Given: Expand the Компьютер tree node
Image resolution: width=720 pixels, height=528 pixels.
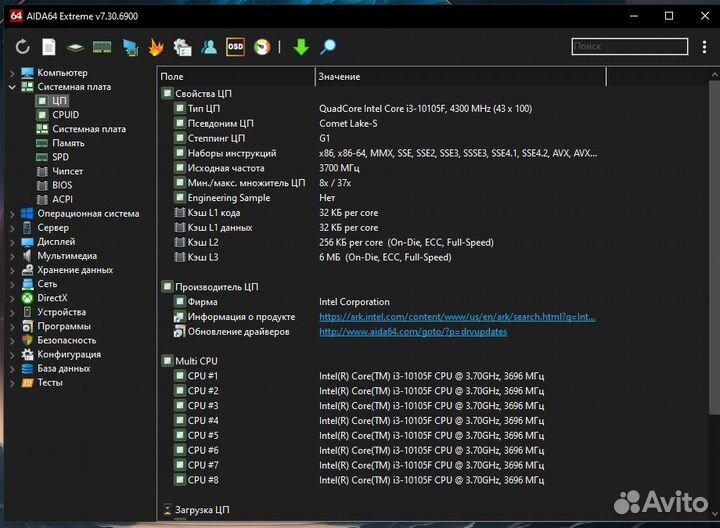Looking at the screenshot, I should 12,73.
